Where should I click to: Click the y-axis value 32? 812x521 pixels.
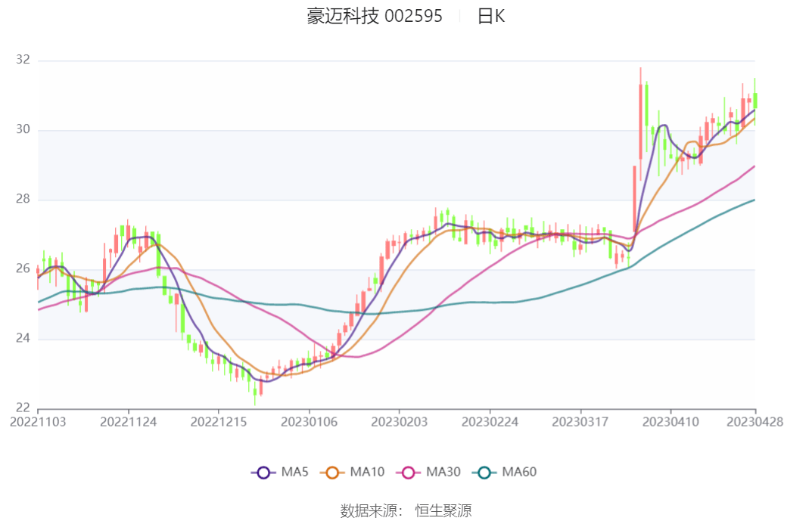point(23,60)
